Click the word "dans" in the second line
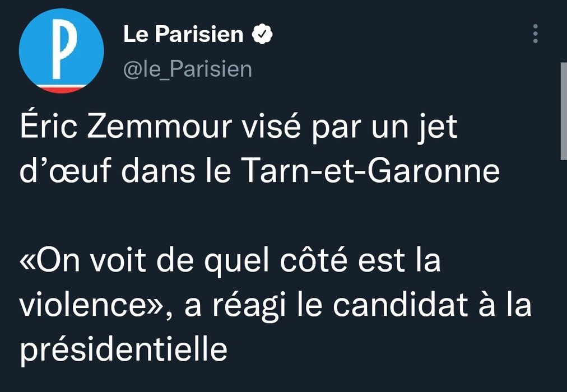This screenshot has width=567, height=392. pyautogui.click(x=150, y=171)
